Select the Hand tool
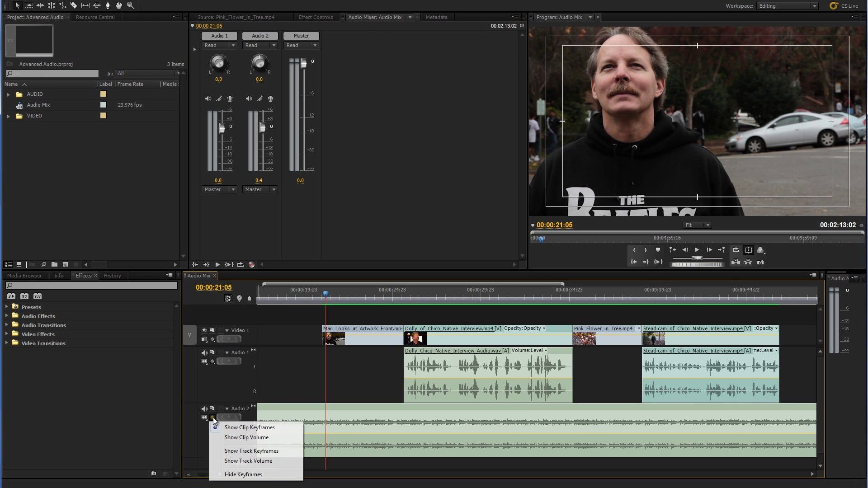 point(119,5)
